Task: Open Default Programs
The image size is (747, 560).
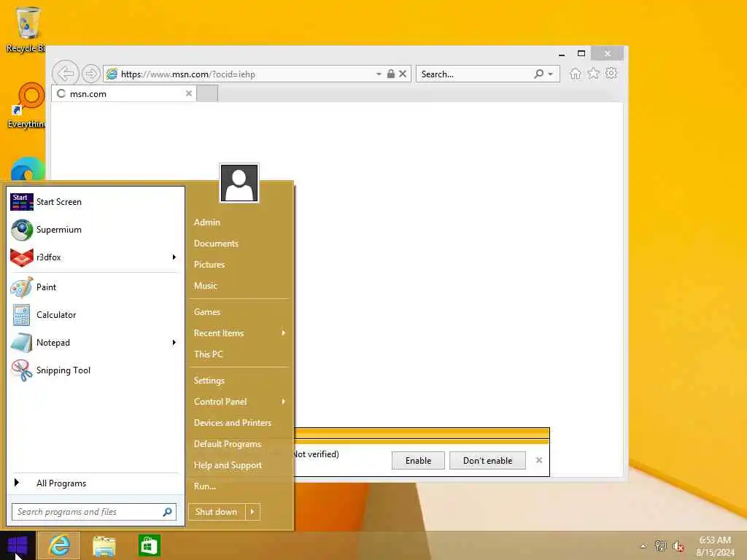Action: point(228,444)
